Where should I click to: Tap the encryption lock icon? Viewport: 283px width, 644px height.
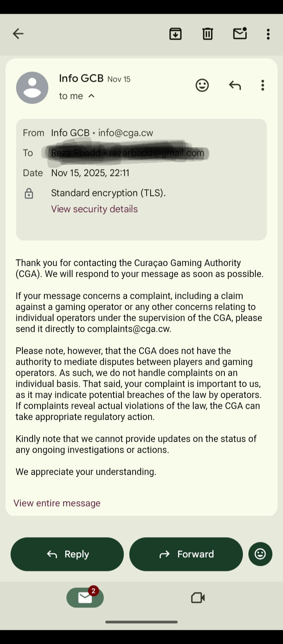coord(29,193)
